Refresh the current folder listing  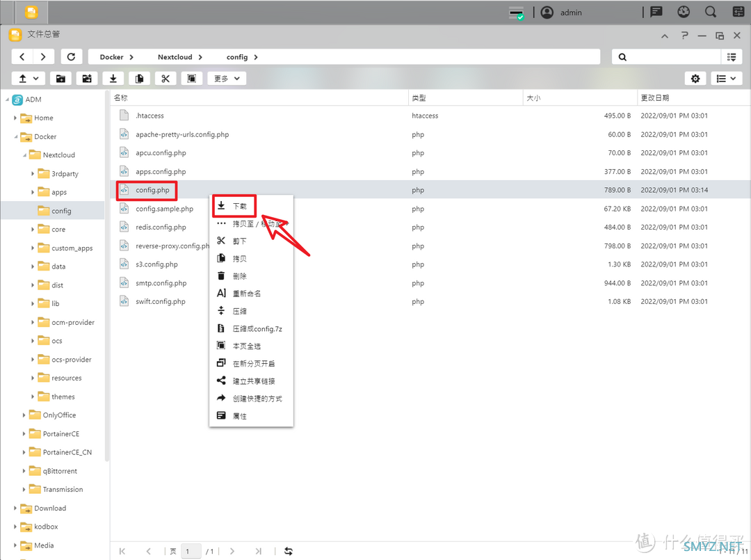(72, 56)
